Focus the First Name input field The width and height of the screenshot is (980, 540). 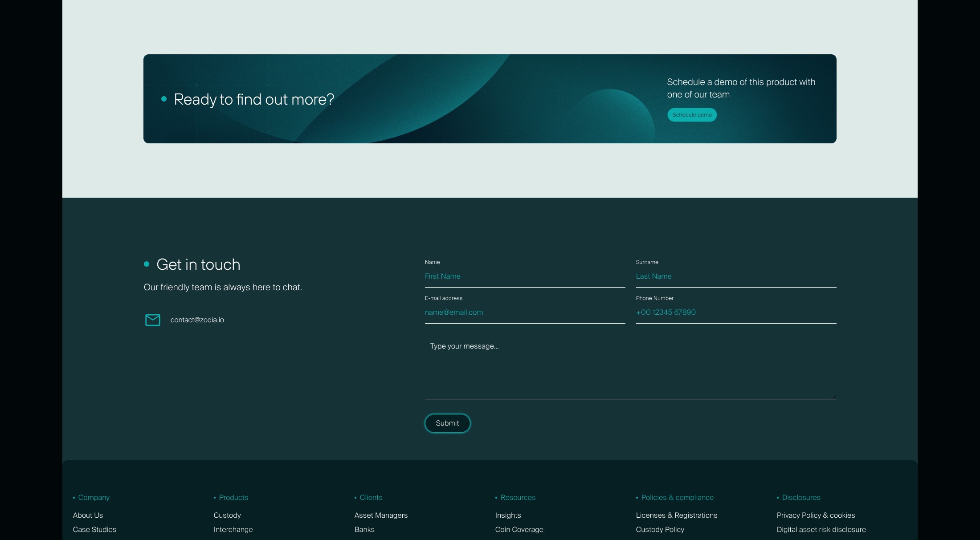click(524, 276)
